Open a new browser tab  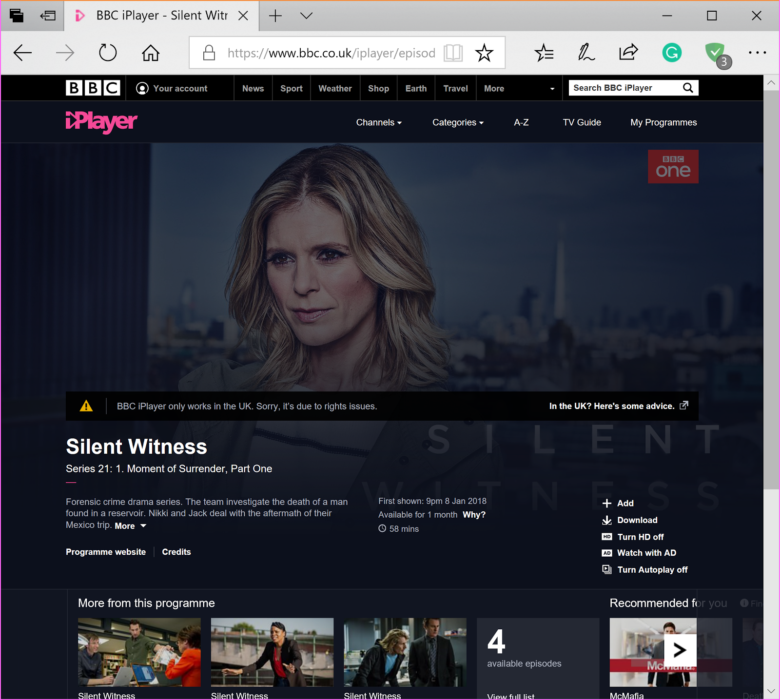tap(275, 16)
